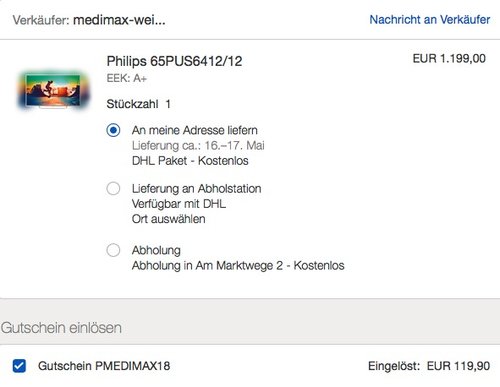The image size is (500, 387).
Task: Click the Stückzahl 1 quantity field
Action: pos(138,104)
